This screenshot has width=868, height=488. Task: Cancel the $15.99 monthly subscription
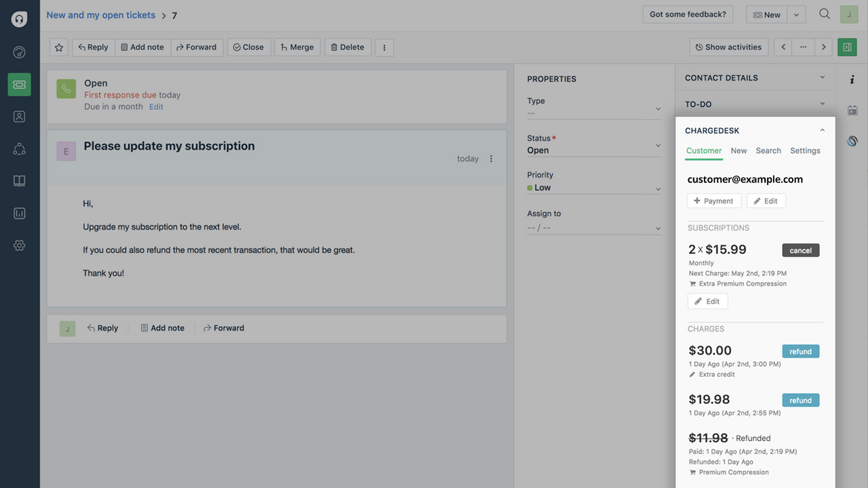pos(800,250)
